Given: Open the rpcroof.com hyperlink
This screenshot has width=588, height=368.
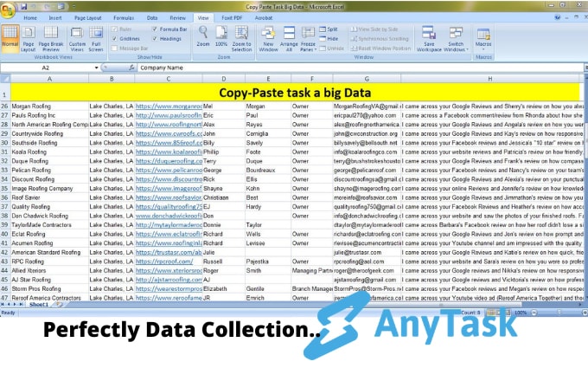Looking at the screenshot, I should tap(164, 261).
